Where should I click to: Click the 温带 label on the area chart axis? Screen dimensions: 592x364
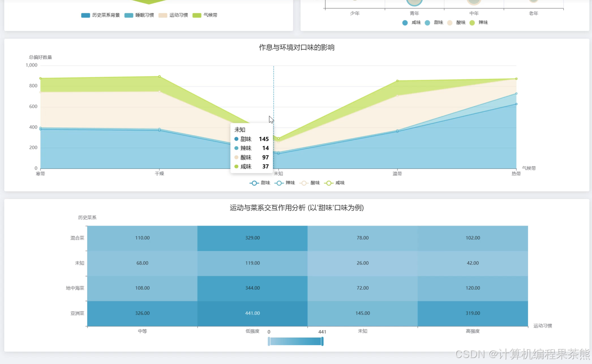pyautogui.click(x=397, y=174)
